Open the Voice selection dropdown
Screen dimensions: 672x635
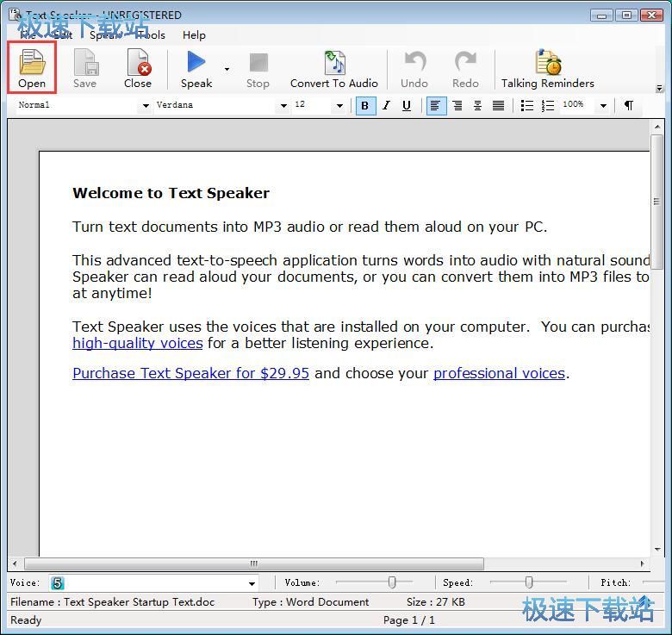tap(252, 583)
